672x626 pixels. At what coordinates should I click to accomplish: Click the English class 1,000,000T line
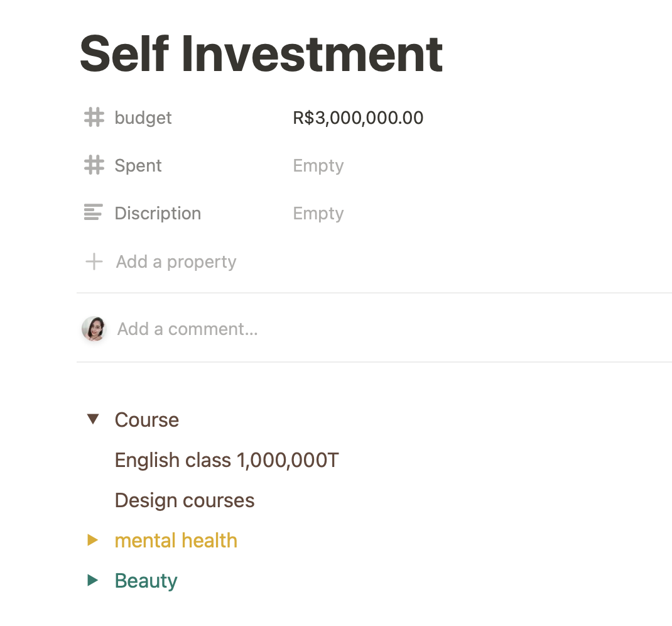(227, 460)
